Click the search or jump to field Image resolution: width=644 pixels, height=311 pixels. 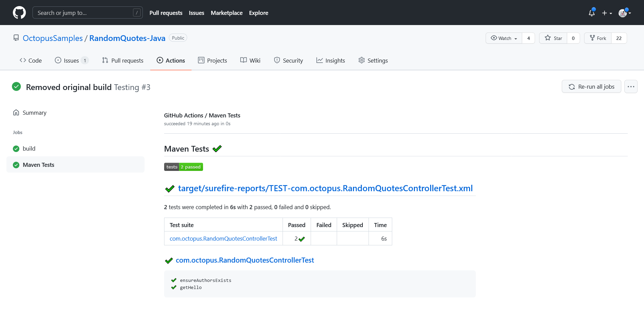(x=87, y=13)
